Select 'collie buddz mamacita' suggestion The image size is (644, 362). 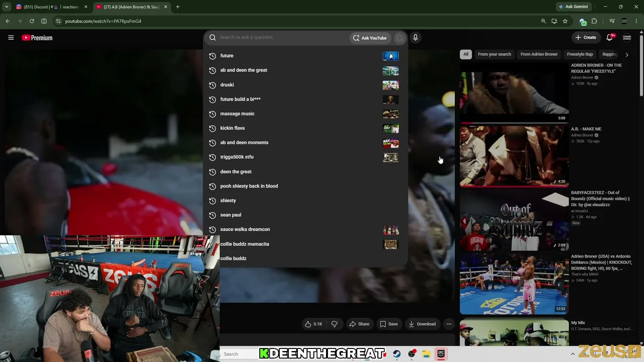[305, 244]
